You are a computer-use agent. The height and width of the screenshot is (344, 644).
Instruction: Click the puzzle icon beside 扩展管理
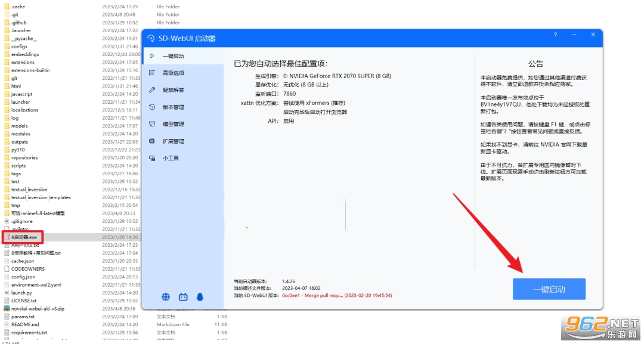(x=152, y=141)
